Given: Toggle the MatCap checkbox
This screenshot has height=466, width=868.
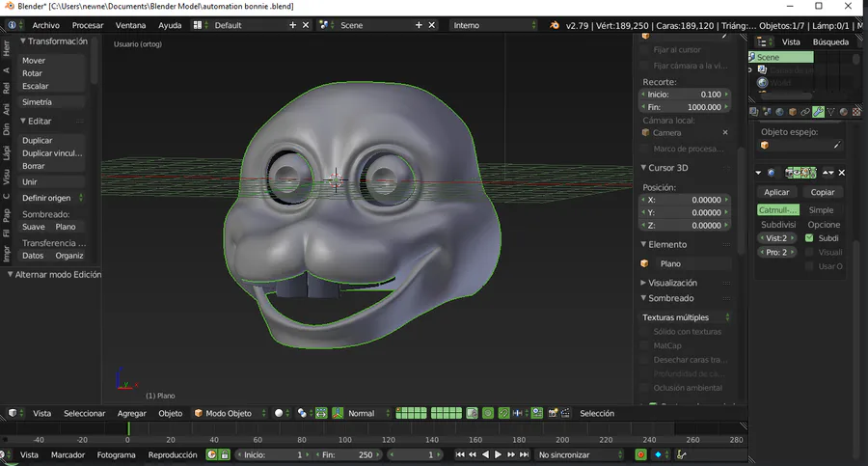Looking at the screenshot, I should [644, 345].
